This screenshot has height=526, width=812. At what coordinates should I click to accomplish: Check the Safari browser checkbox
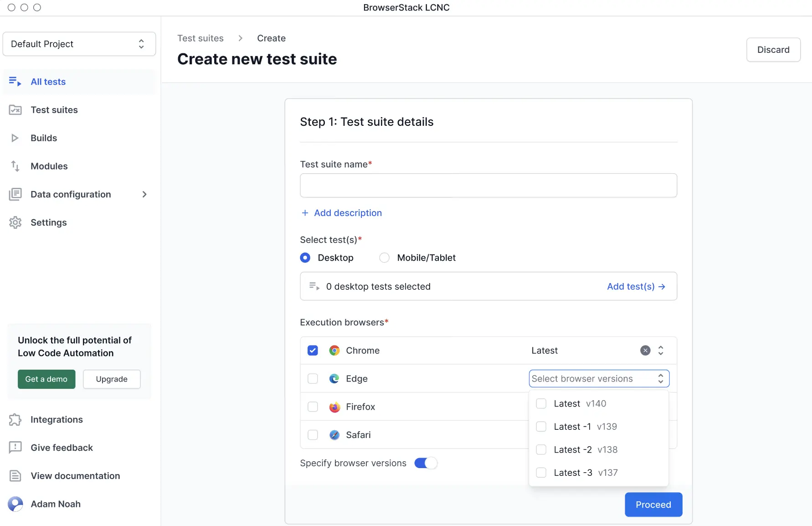pyautogui.click(x=313, y=435)
